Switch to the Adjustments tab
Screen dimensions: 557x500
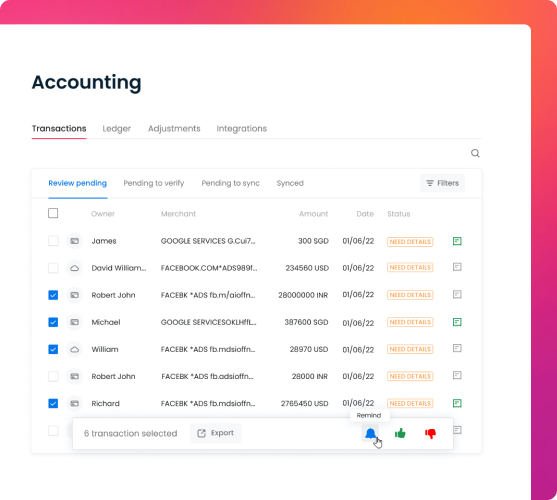coord(174,129)
